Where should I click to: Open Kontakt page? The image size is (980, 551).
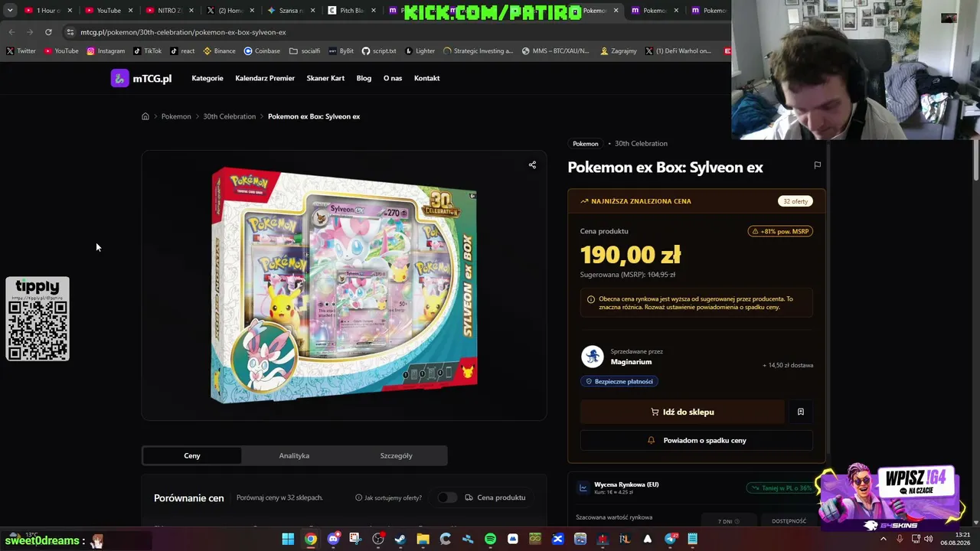coord(426,78)
